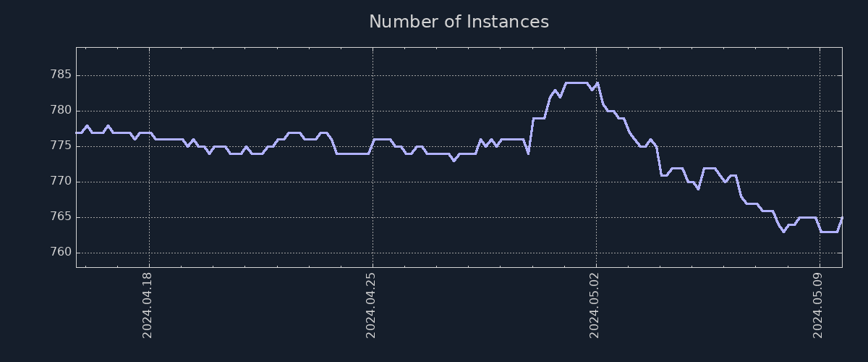
Task: Select the 2024.05.09 date label
Action: [820, 305]
